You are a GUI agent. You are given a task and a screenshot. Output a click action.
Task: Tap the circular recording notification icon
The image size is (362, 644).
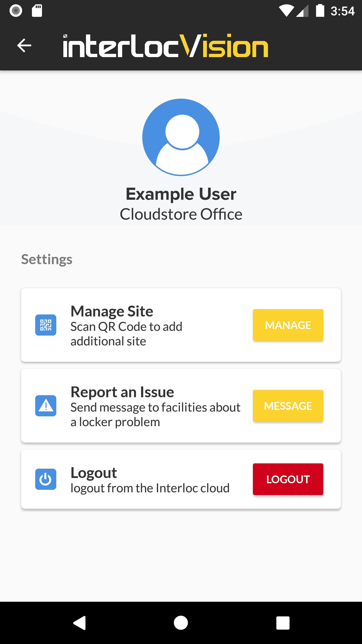point(16,11)
